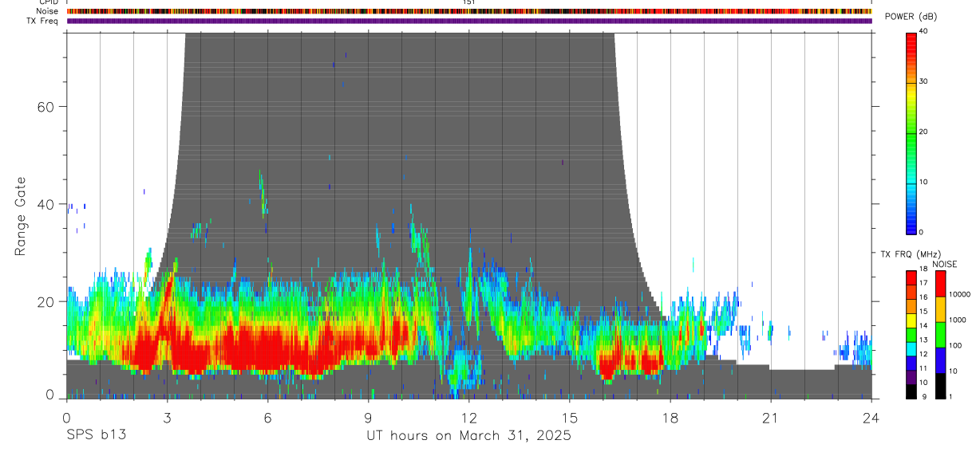
Task: Click the 60 range gate tick label
Action: (x=45, y=107)
